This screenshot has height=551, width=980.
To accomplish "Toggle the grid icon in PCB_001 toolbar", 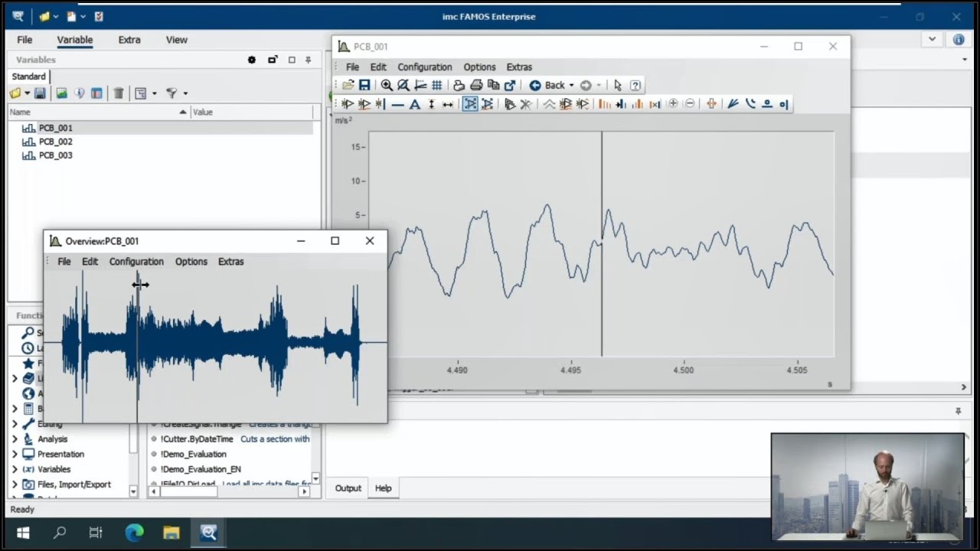I will tap(436, 85).
